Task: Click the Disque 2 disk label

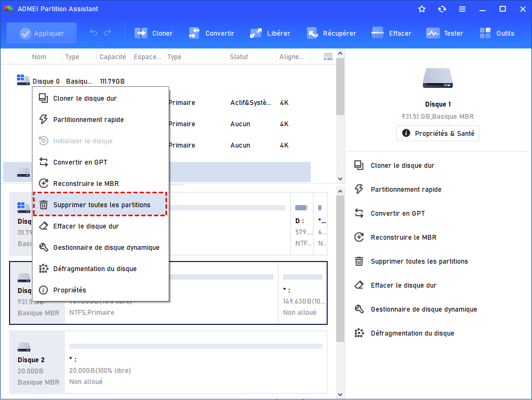Action: (31, 360)
